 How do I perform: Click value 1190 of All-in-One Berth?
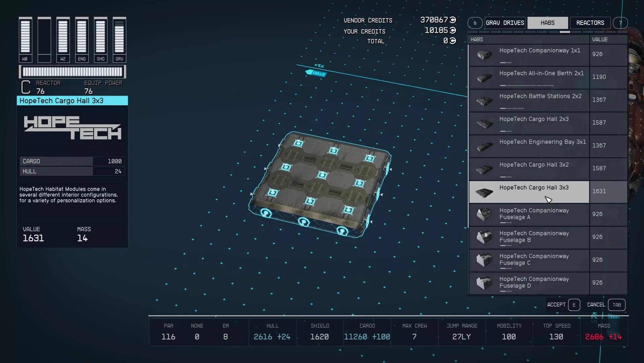[599, 77]
